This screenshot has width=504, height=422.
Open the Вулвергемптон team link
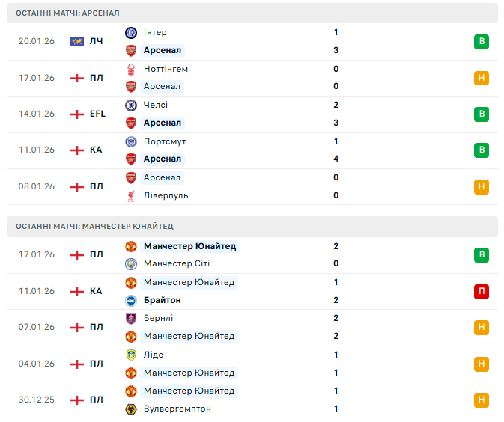[x=177, y=409]
